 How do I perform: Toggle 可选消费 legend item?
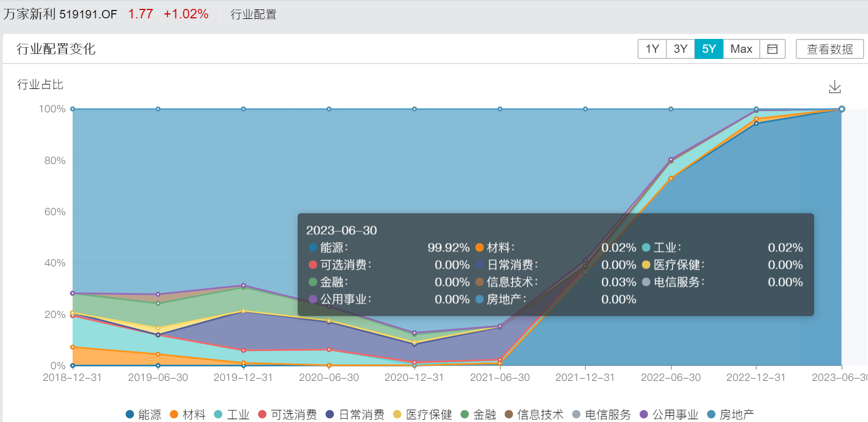click(x=288, y=414)
